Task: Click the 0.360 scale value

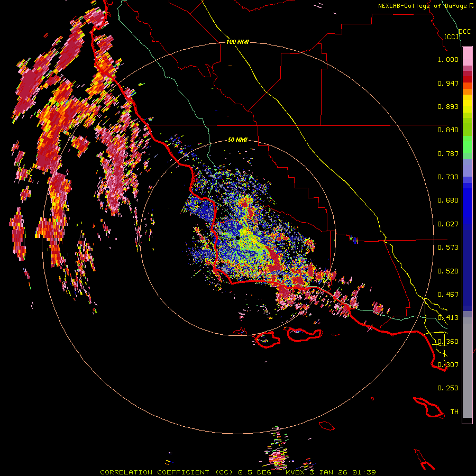Action: coord(448,342)
